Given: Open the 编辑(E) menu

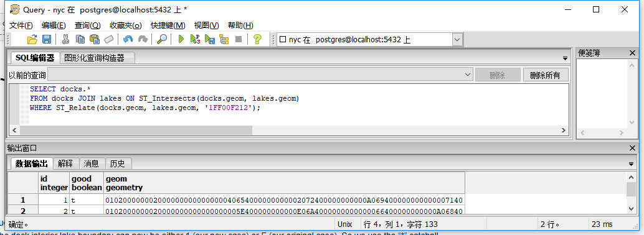Looking at the screenshot, I should [x=54, y=25].
